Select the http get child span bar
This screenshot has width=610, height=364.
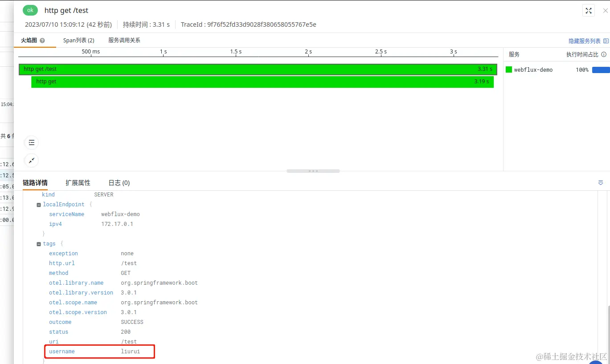(x=262, y=82)
